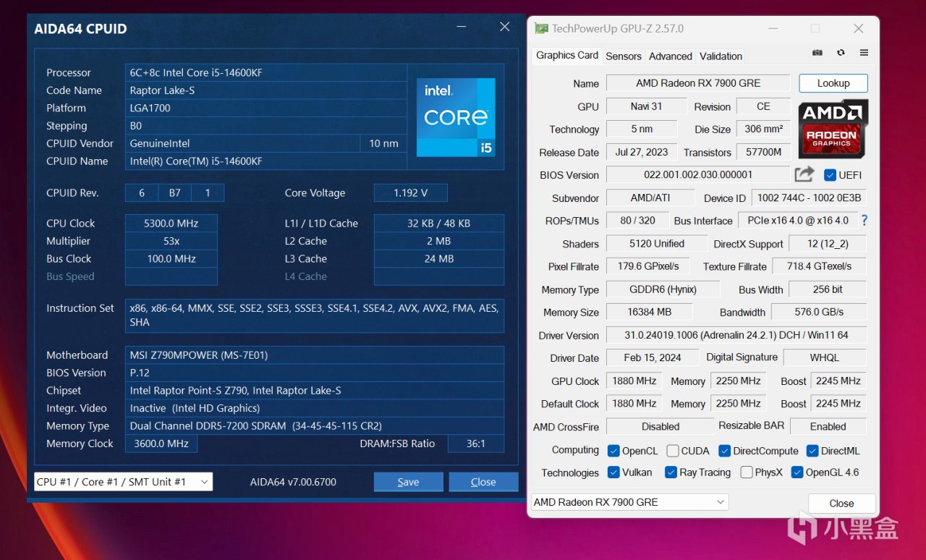Click the Save button in AIDA64
The image size is (926, 560).
[408, 482]
